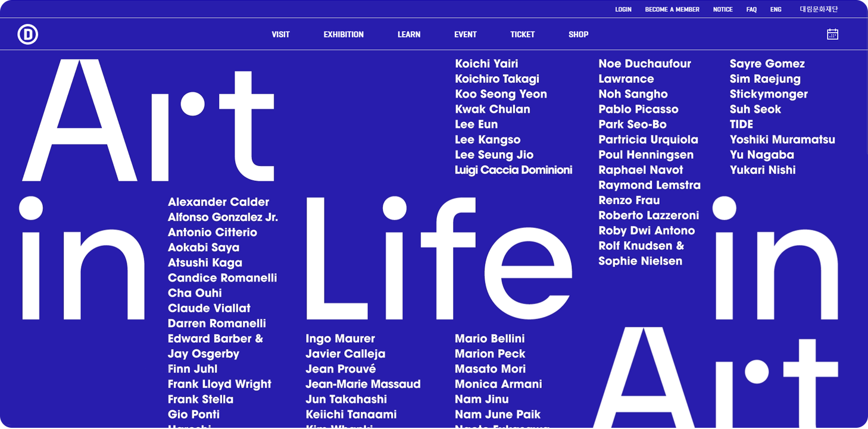This screenshot has height=429, width=868.
Task: Select artist name Raymond Lemstra
Action: click(650, 185)
